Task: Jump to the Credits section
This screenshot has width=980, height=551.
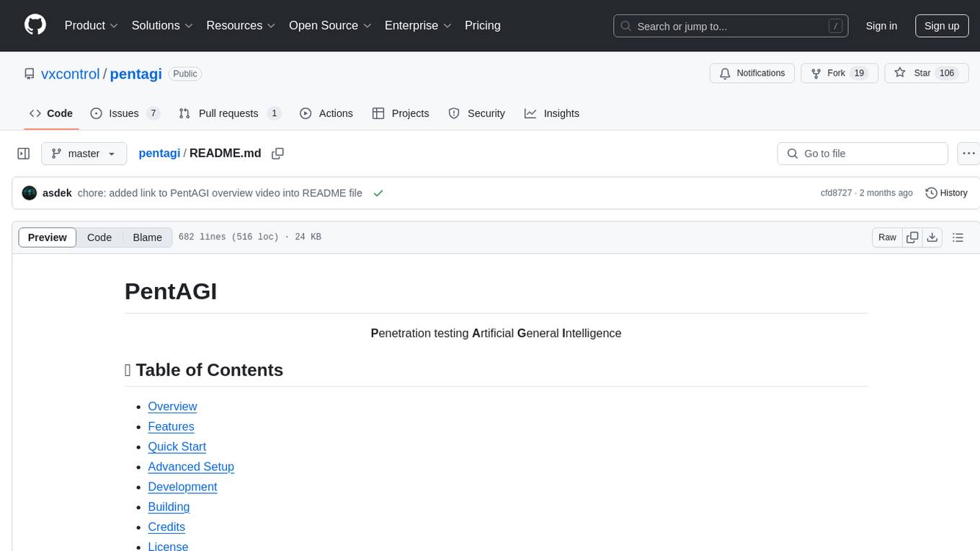Action: tap(166, 527)
